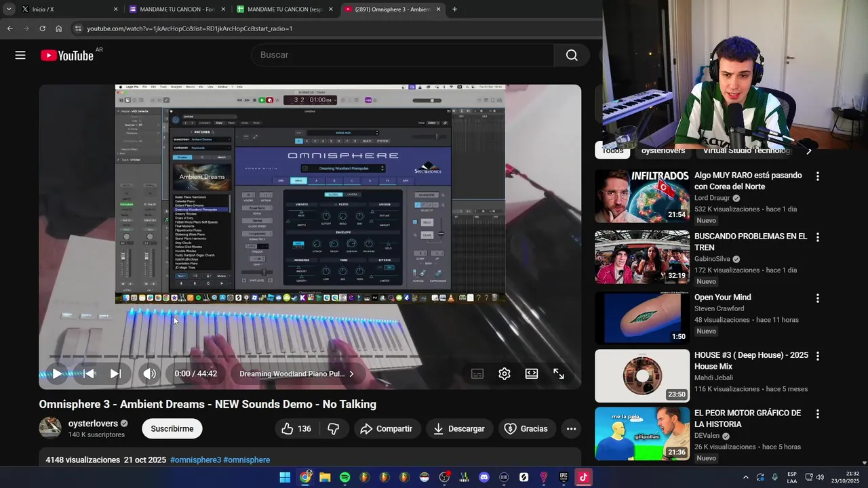Open the ESP LAA language switcher
This screenshot has width=868, height=488.
pos(792,477)
